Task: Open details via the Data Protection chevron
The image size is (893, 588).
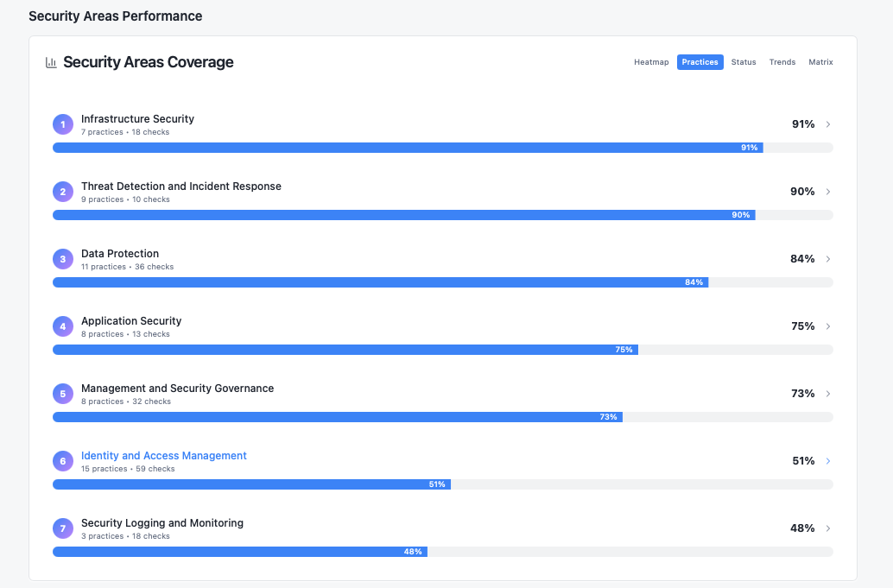Action: point(827,258)
